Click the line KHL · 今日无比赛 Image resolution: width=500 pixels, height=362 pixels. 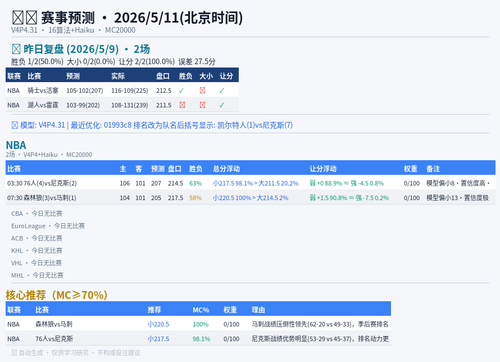coord(37,250)
